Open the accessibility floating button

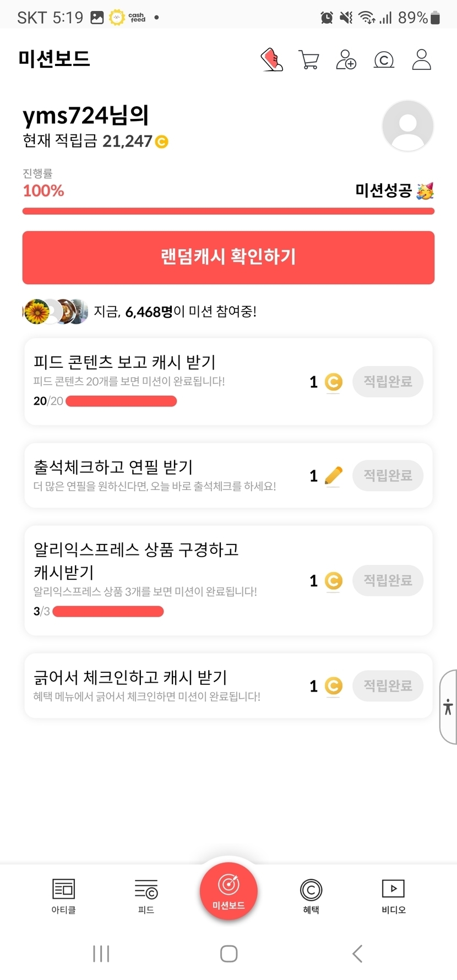448,707
